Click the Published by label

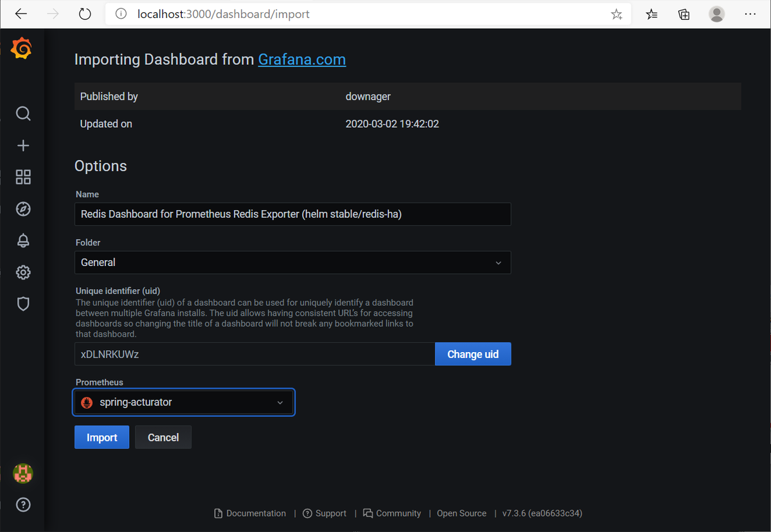tap(109, 96)
